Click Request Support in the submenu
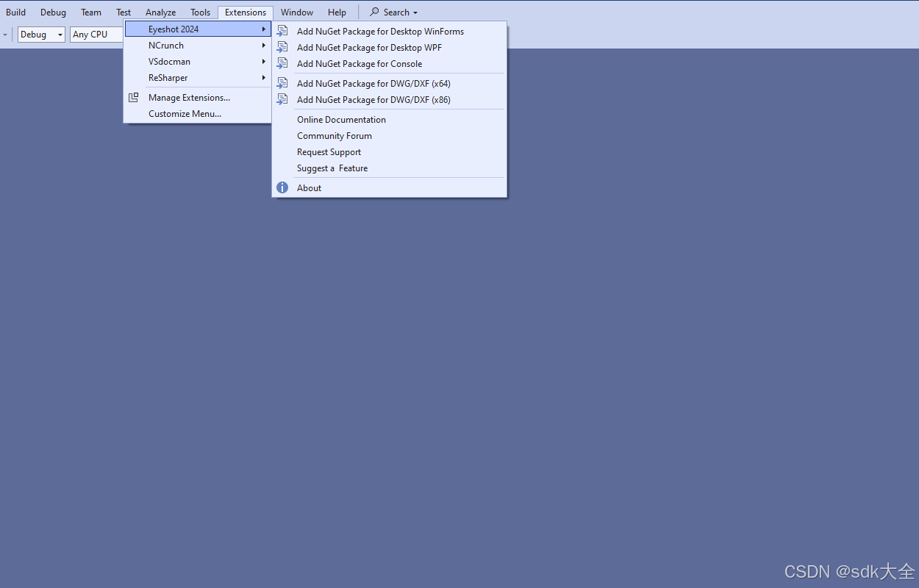Screen dimensions: 919x588 (390, 151)
